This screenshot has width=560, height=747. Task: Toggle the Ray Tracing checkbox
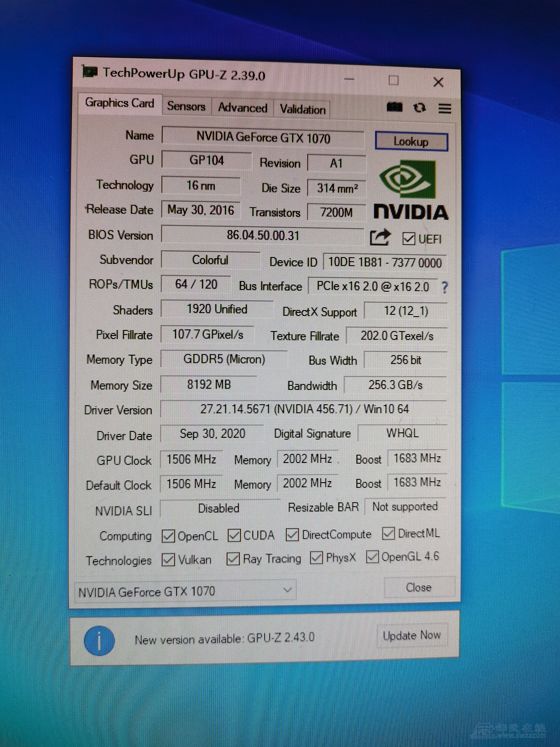pos(233,559)
